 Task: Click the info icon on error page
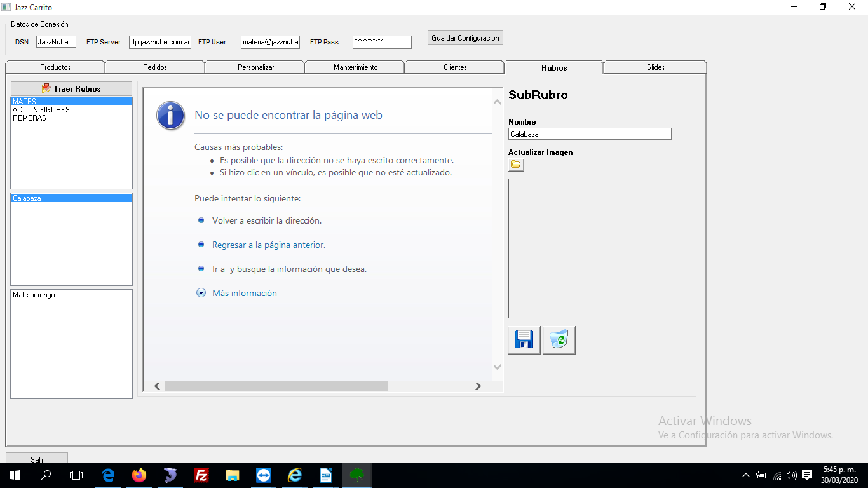pos(171,116)
